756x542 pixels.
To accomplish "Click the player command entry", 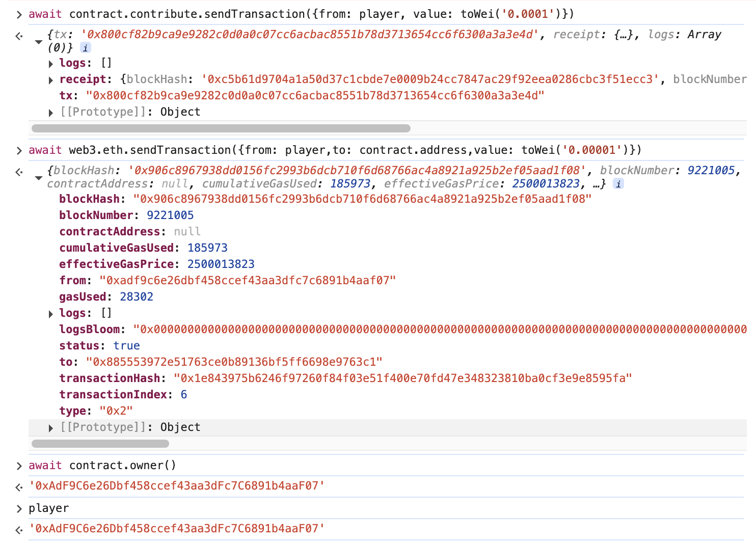I will pos(48,508).
